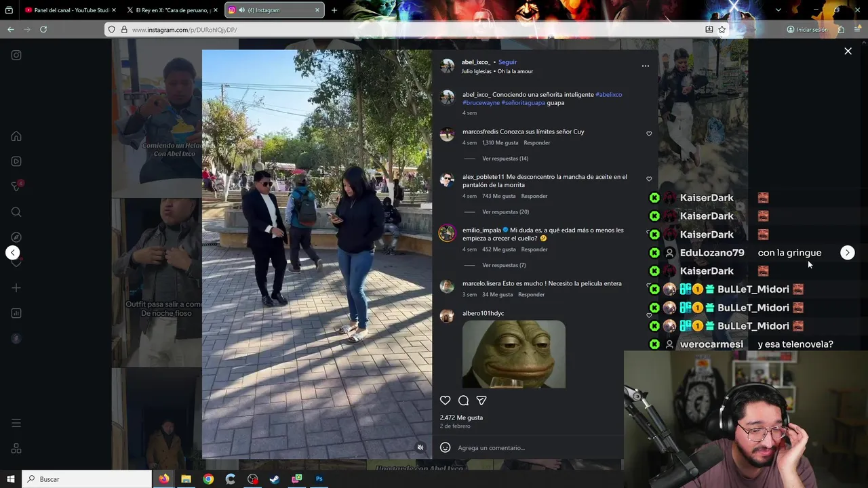
Task: Reply to marcosfredis comment via Responder
Action: 536,143
